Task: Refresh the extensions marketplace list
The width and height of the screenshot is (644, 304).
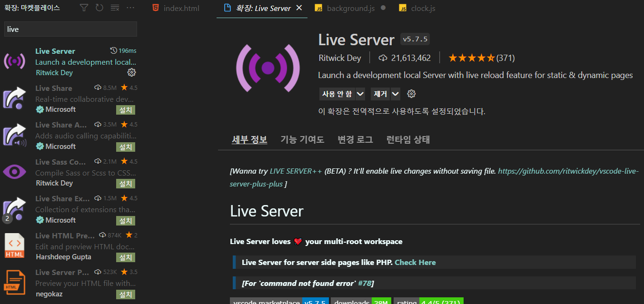Action: (99, 8)
